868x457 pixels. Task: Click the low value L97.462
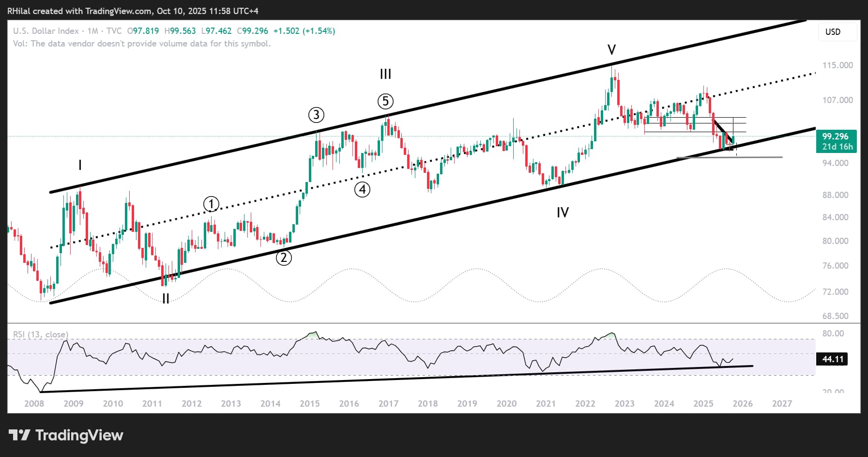point(216,31)
